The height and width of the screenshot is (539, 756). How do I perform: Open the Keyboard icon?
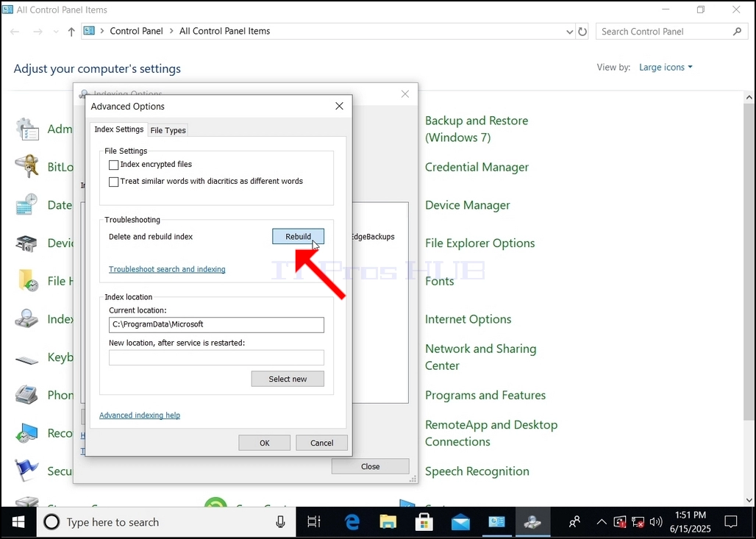pyautogui.click(x=27, y=359)
